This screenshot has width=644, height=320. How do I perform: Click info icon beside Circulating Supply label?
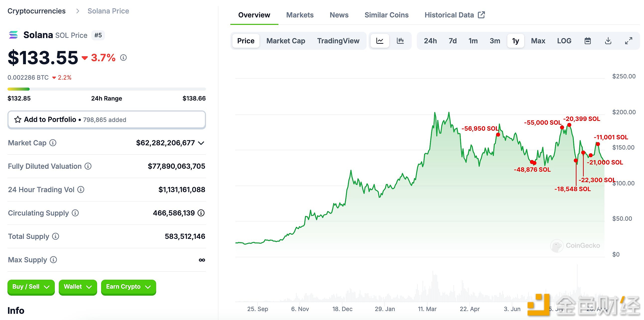75,213
